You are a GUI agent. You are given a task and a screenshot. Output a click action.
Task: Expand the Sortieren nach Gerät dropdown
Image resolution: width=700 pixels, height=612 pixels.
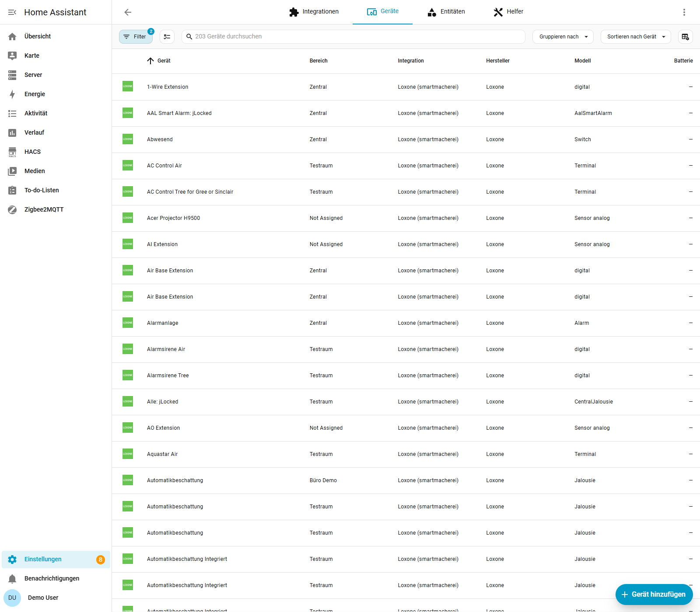(636, 37)
